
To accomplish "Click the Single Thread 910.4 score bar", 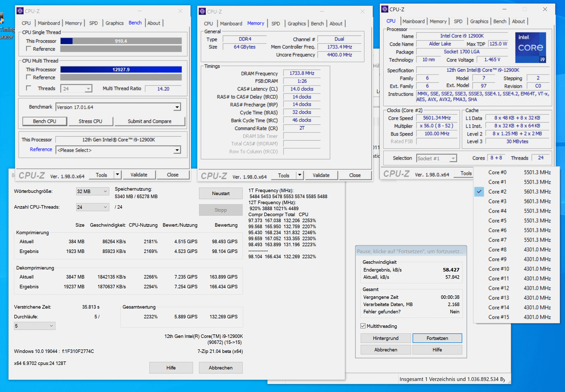I will (121, 41).
